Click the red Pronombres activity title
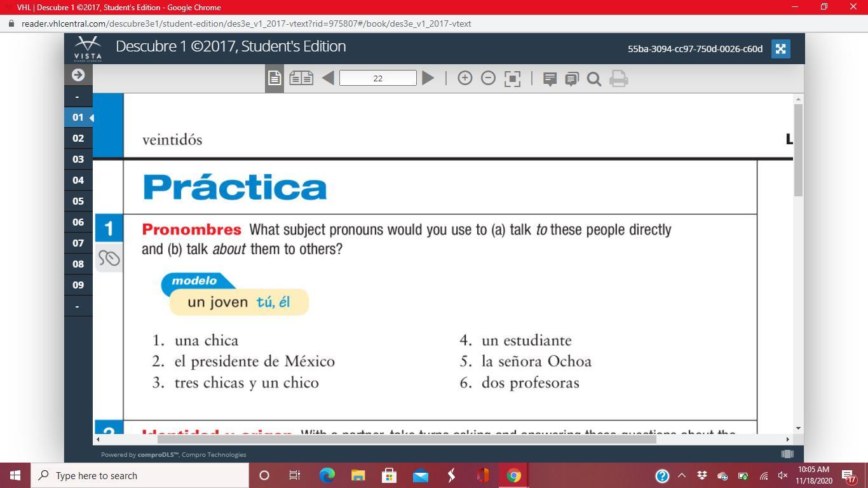 click(x=191, y=229)
